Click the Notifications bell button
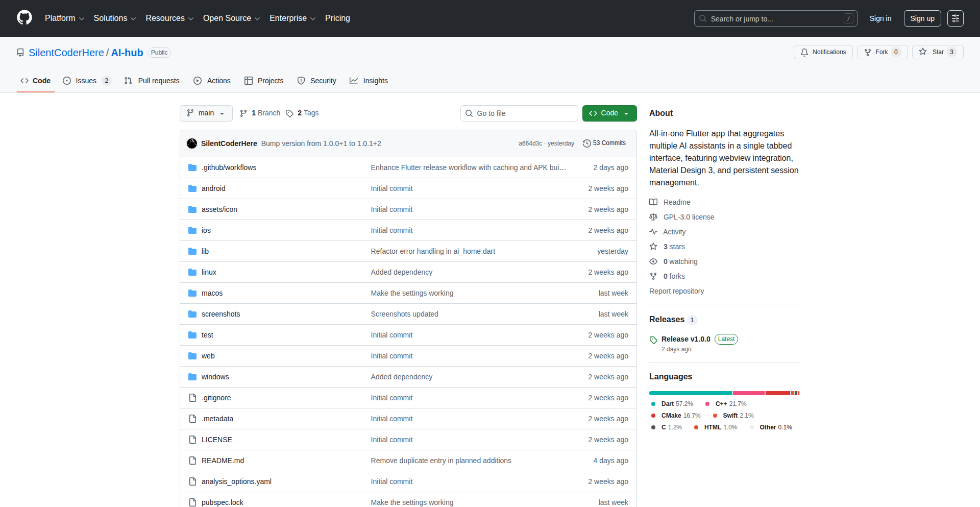The height and width of the screenshot is (507, 980). pos(823,52)
